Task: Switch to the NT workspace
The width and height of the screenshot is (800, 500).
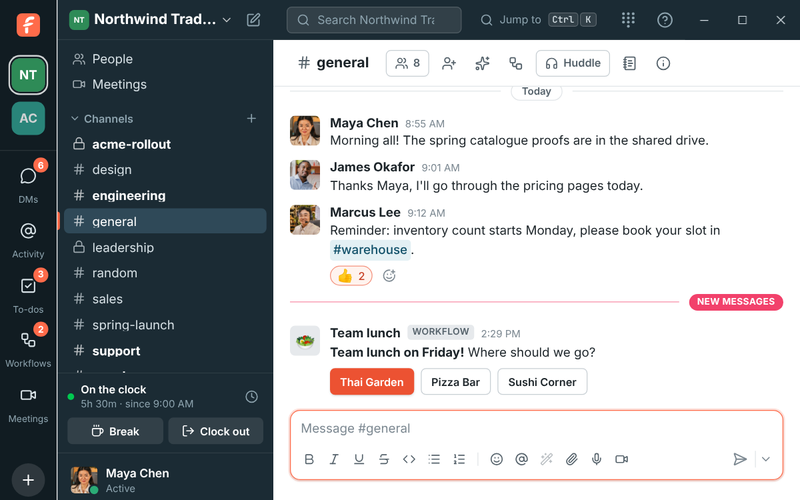Action: 28,75
